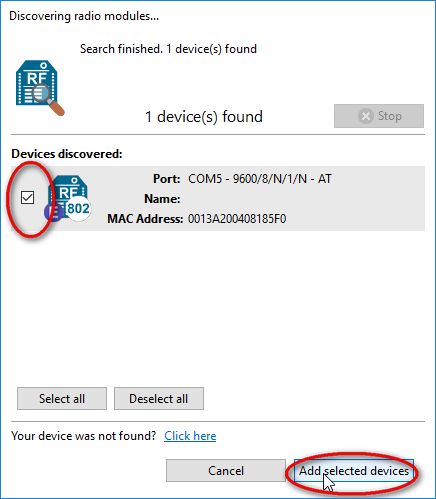436x499 pixels.
Task: Select the discovered device row background
Action: 218,198
